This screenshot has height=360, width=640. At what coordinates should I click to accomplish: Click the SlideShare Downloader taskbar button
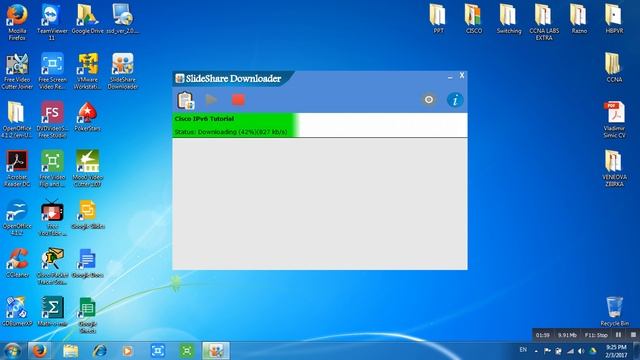coord(216,351)
